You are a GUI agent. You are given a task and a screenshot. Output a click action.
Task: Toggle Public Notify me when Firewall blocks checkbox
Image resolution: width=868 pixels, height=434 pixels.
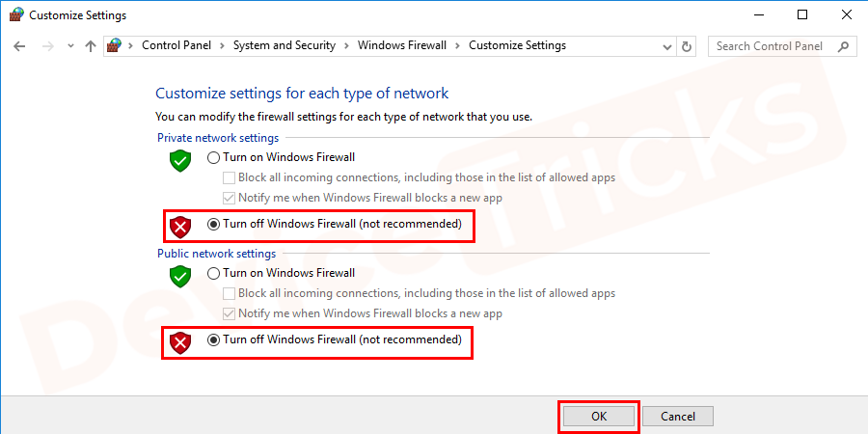(230, 313)
